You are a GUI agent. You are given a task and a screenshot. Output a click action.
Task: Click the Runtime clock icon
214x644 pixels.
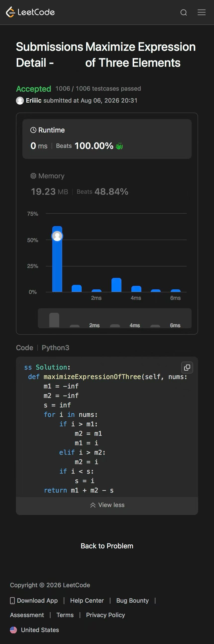(33, 130)
